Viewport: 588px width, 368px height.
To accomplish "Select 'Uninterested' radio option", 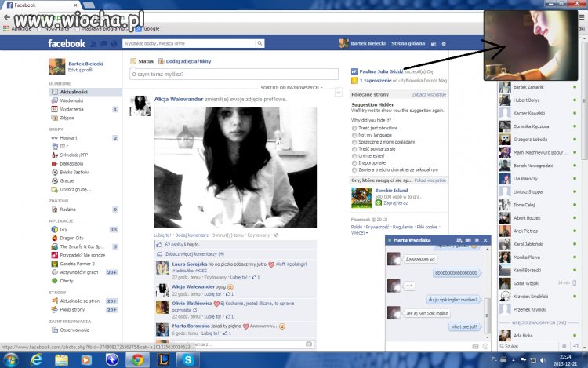I will 354,156.
